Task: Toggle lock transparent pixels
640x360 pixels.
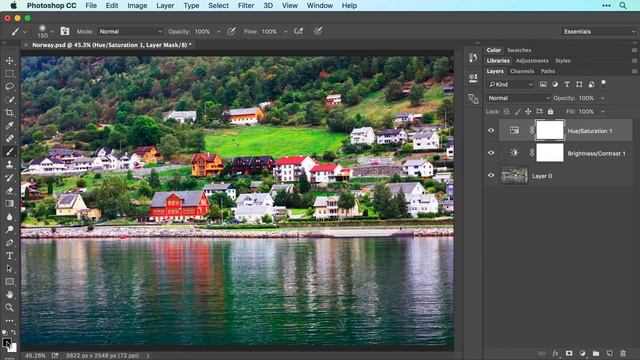Action: [507, 111]
